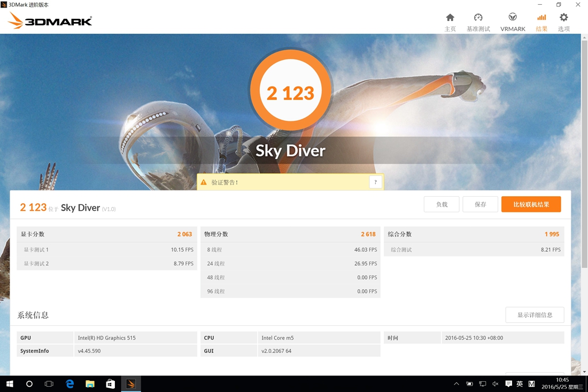Click GUI version v2.0.2067 64
Screen dimensions: 588x392
pyautogui.click(x=276, y=351)
